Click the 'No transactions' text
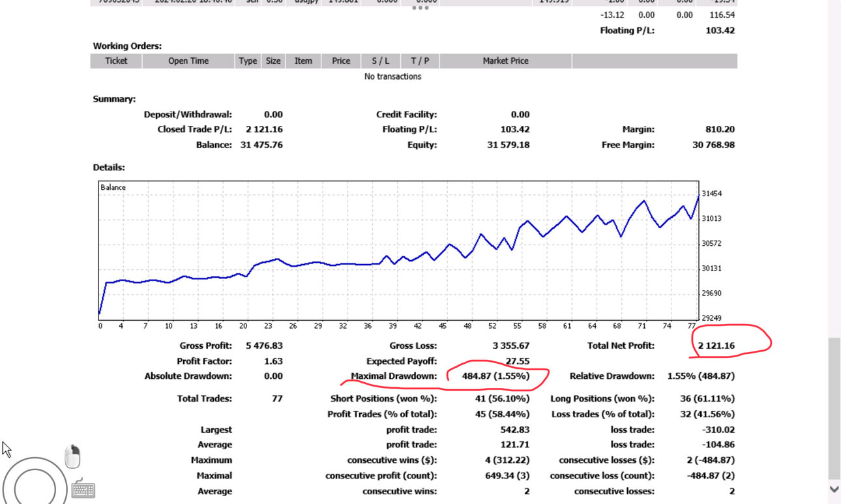 tap(392, 76)
